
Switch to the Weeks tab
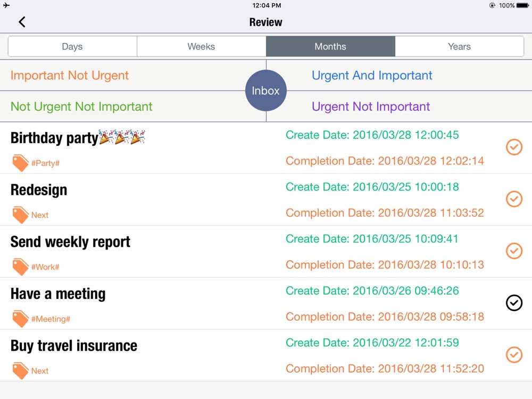pyautogui.click(x=202, y=46)
